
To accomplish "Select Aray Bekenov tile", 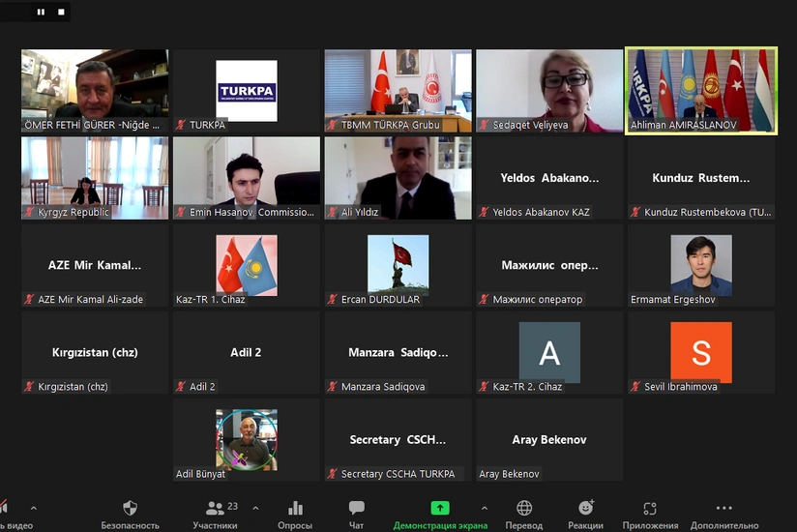I will click(x=549, y=440).
